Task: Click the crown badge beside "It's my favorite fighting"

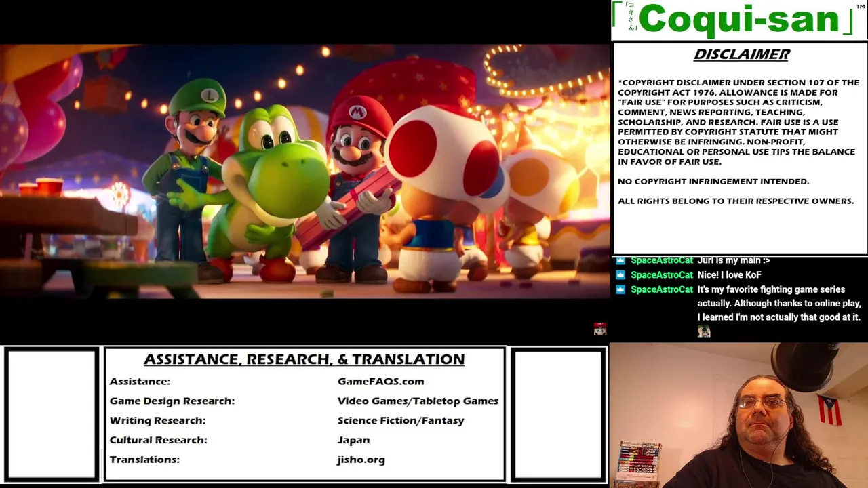Action: pos(620,289)
